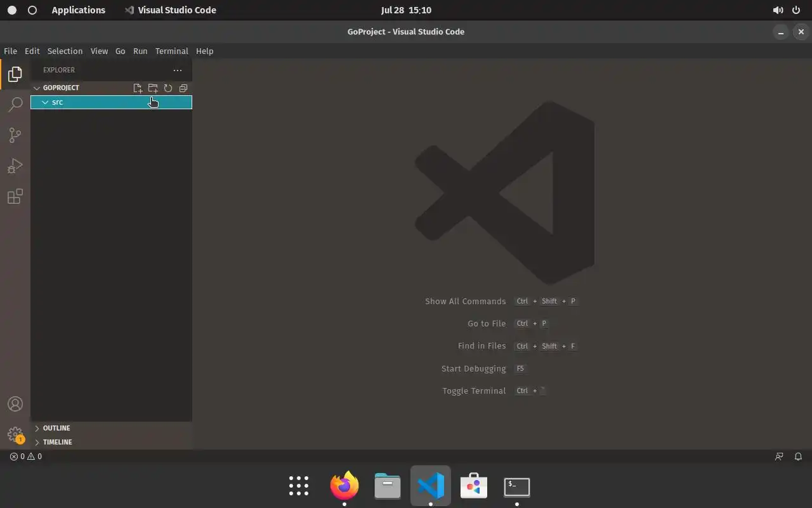This screenshot has height=508, width=812.
Task: Click the EXPLORER panel title
Action: (59, 70)
